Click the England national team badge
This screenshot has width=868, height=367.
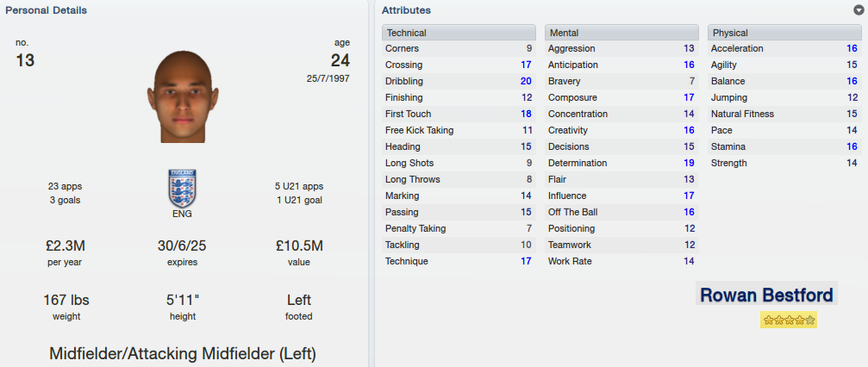[x=182, y=189]
